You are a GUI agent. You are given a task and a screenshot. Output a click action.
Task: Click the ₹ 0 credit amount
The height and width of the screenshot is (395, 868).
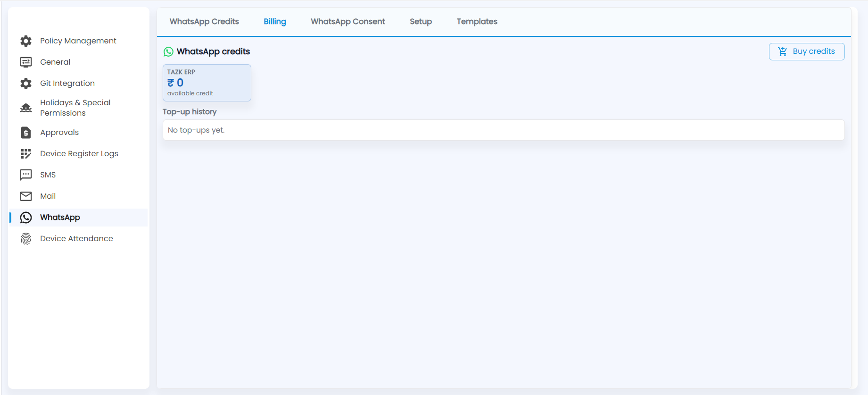(x=175, y=83)
